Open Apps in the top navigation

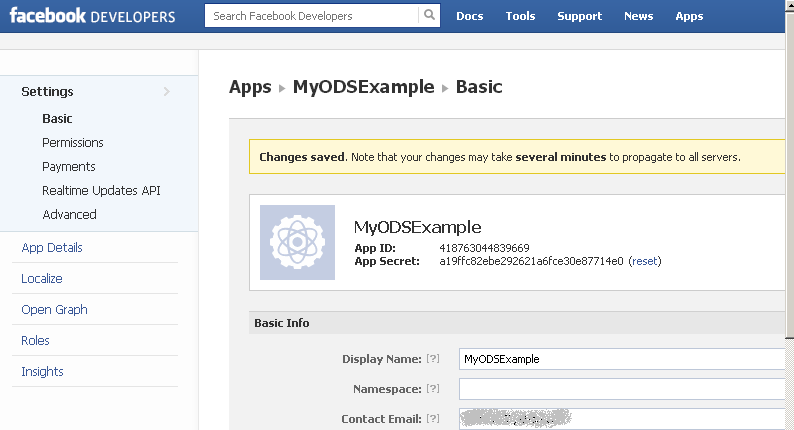(x=689, y=16)
